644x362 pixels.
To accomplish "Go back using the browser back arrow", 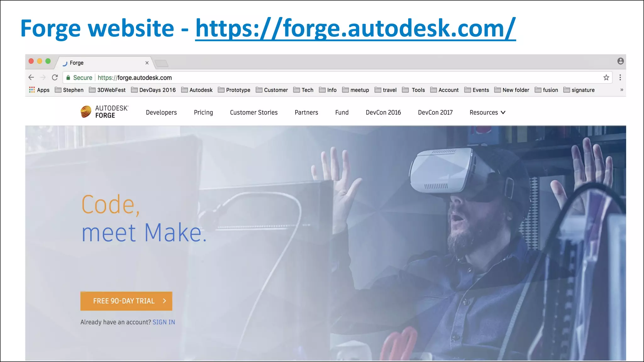I will click(x=31, y=77).
